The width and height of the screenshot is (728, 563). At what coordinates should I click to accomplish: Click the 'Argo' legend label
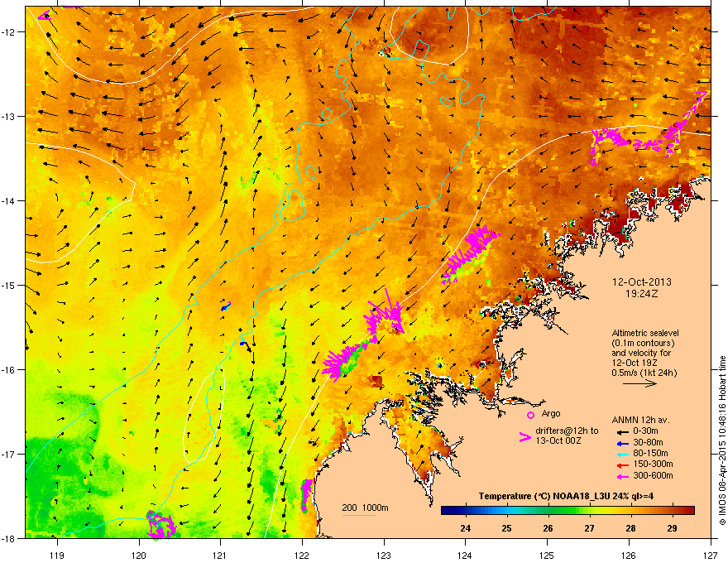551,413
